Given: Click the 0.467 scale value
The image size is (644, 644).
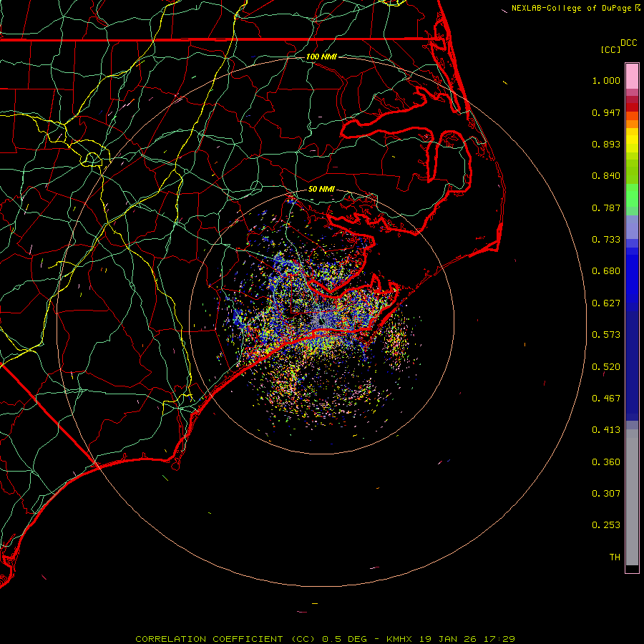Looking at the screenshot, I should pyautogui.click(x=606, y=399).
